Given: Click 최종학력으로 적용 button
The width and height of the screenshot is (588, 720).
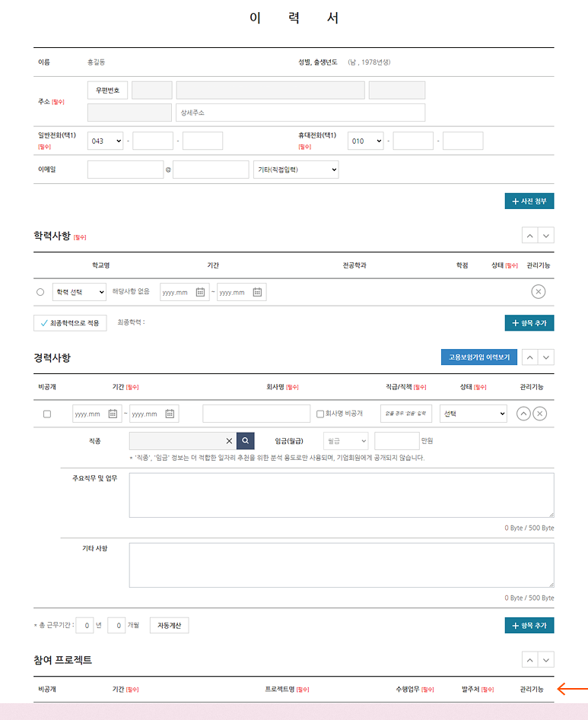Looking at the screenshot, I should point(70,323).
